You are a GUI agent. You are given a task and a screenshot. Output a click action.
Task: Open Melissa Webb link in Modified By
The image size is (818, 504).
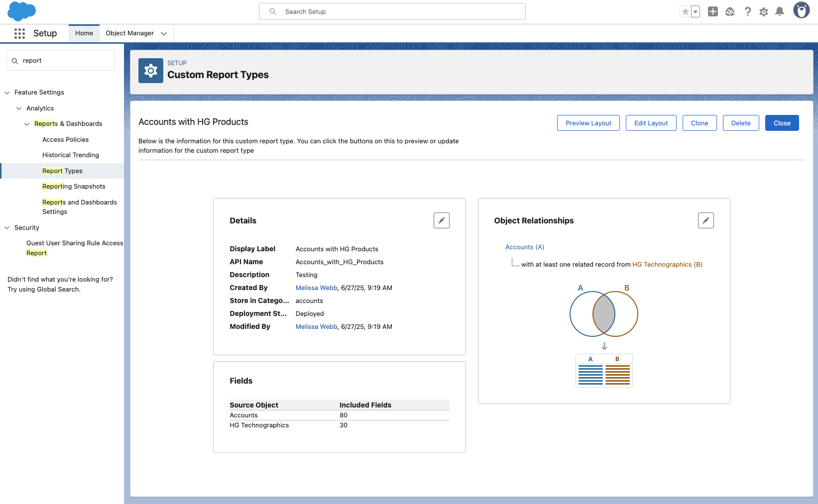click(317, 327)
